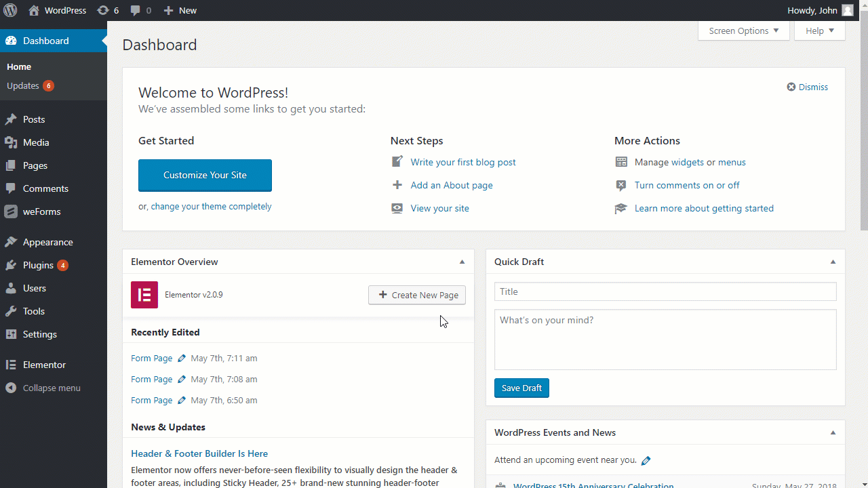Screen dimensions: 868x488
Task: Open View your site link
Action: click(440, 208)
